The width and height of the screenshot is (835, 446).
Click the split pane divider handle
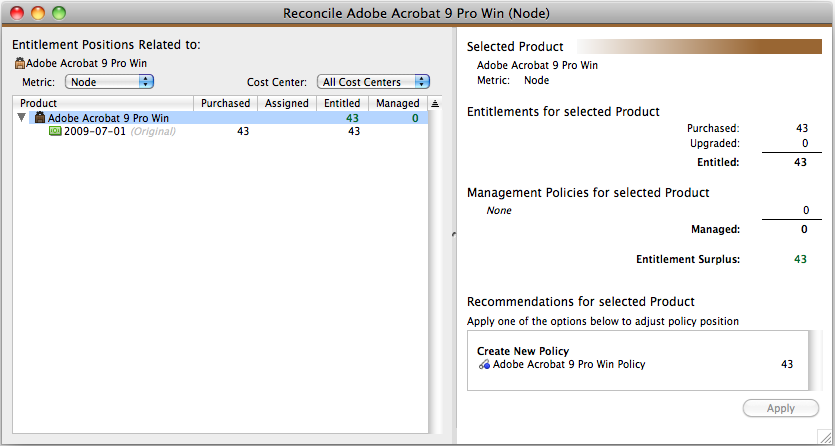[x=453, y=234]
